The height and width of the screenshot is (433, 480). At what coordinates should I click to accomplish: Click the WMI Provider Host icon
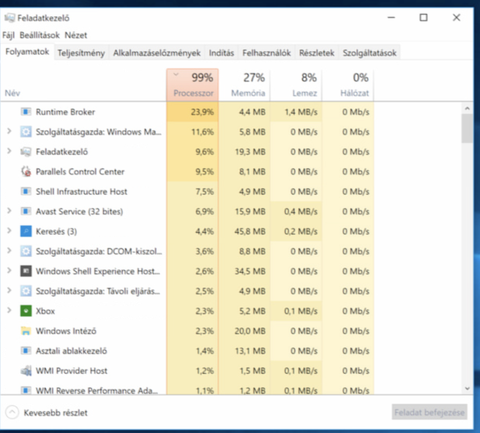[x=26, y=371]
